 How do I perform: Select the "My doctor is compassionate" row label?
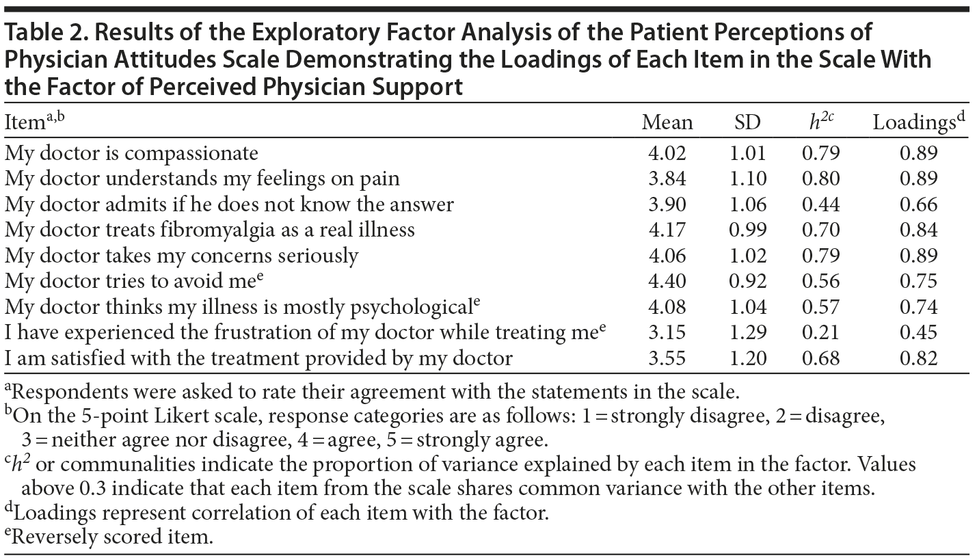(x=131, y=152)
